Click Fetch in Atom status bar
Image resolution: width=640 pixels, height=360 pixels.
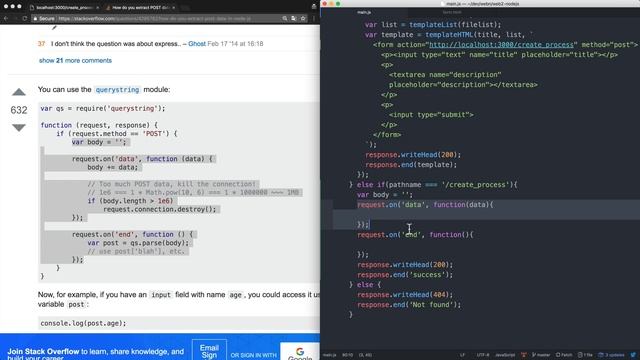[564, 355]
